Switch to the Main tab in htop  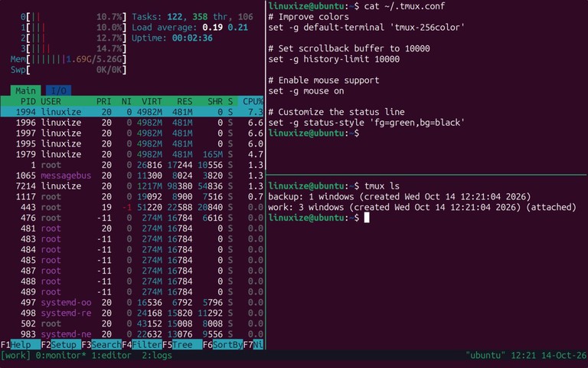[x=25, y=90]
